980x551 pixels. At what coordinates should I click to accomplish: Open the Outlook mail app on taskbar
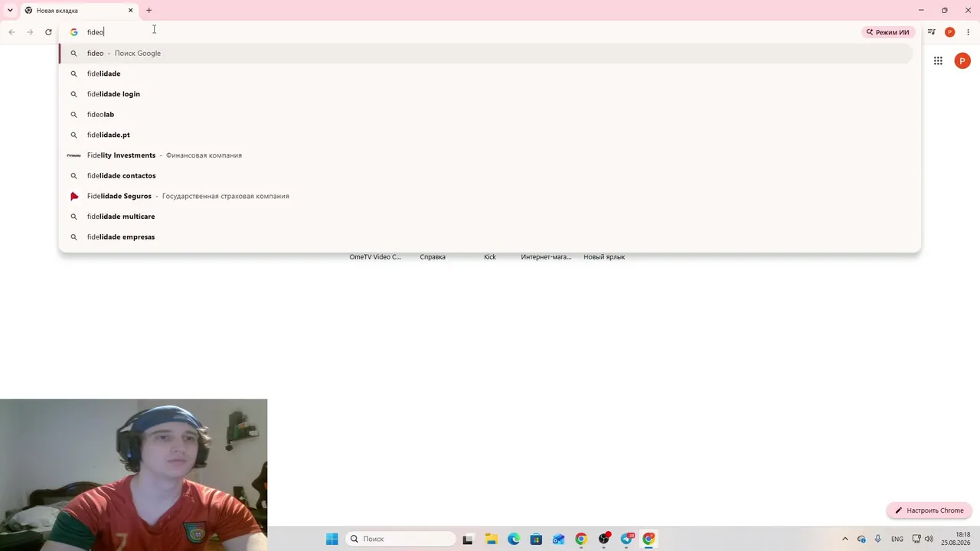559,540
